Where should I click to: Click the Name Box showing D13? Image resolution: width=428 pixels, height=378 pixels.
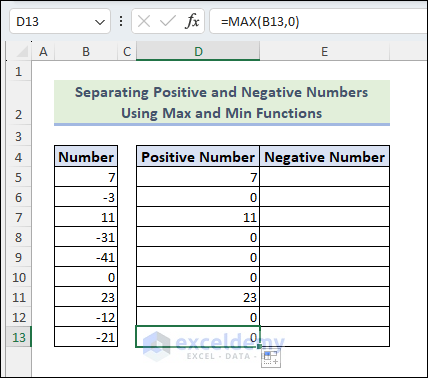(60, 21)
